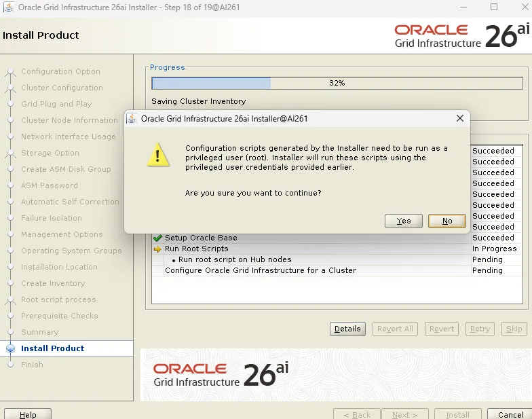The height and width of the screenshot is (419, 532).
Task: Click the Revert All button
Action: click(x=395, y=329)
